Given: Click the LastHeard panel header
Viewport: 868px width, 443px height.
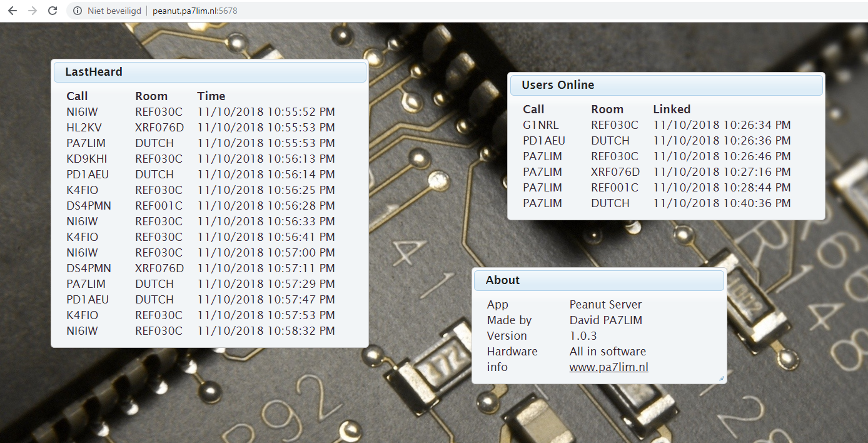Looking at the screenshot, I should tap(209, 72).
